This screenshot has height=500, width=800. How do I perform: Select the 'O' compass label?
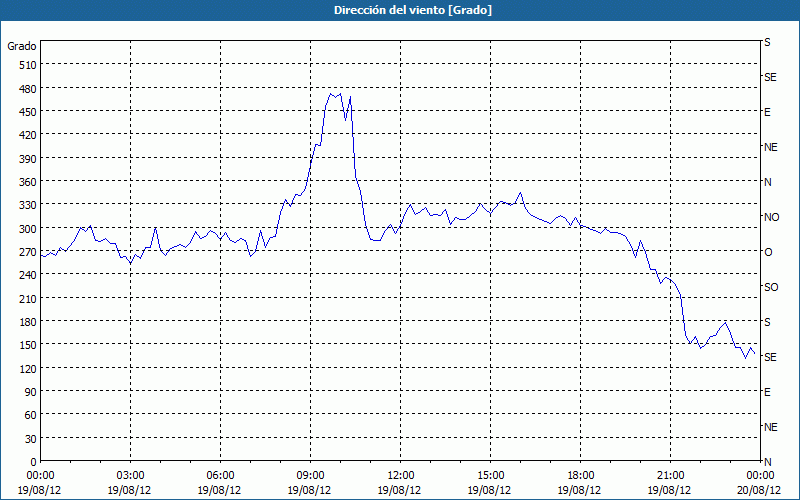coord(768,252)
